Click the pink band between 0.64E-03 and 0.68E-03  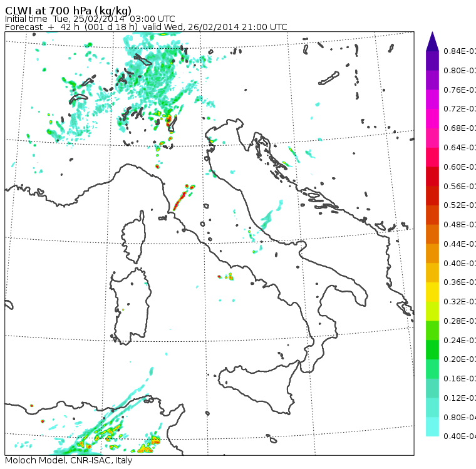click(432, 138)
